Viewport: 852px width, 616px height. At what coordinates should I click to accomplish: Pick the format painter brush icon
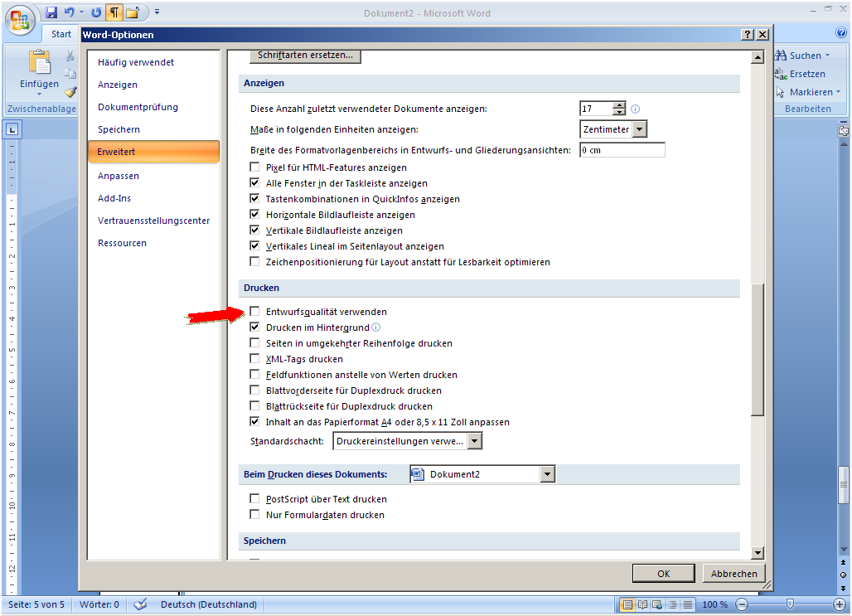70,92
